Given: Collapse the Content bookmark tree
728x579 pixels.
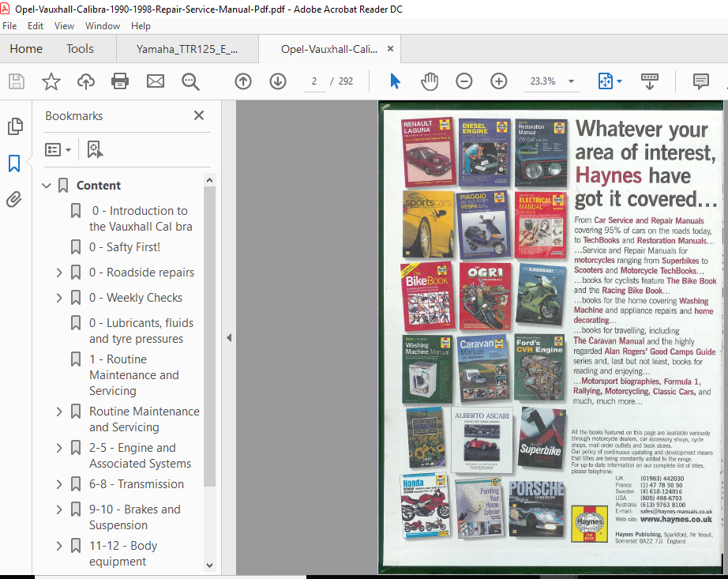Looking at the screenshot, I should pyautogui.click(x=47, y=186).
